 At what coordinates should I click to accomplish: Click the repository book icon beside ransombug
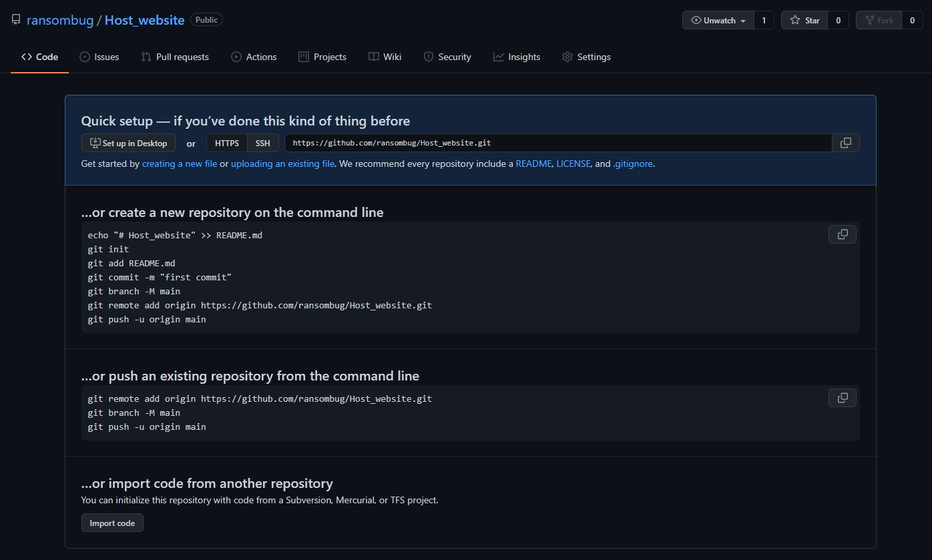(16, 20)
